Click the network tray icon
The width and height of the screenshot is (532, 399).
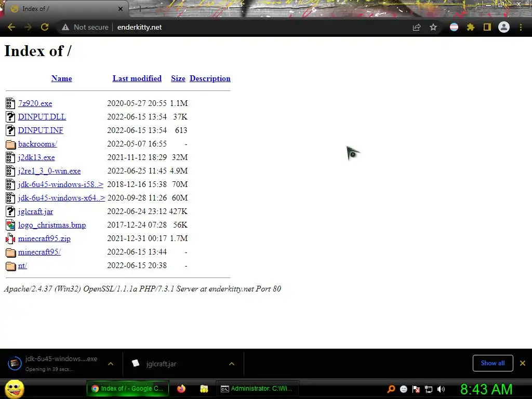(x=429, y=389)
